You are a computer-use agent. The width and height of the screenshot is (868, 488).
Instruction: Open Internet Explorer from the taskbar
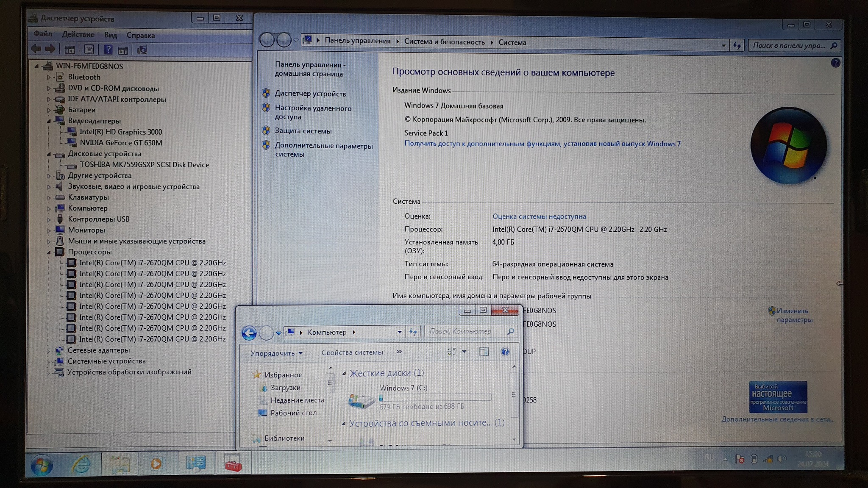point(81,464)
